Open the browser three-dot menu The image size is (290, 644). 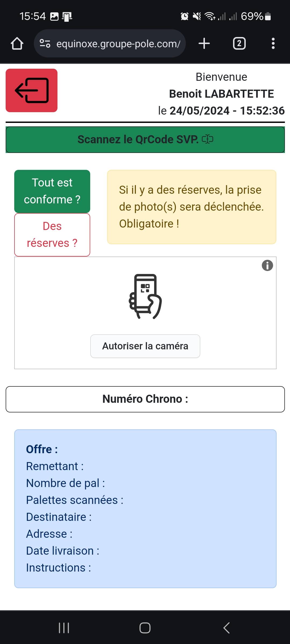[x=273, y=43]
